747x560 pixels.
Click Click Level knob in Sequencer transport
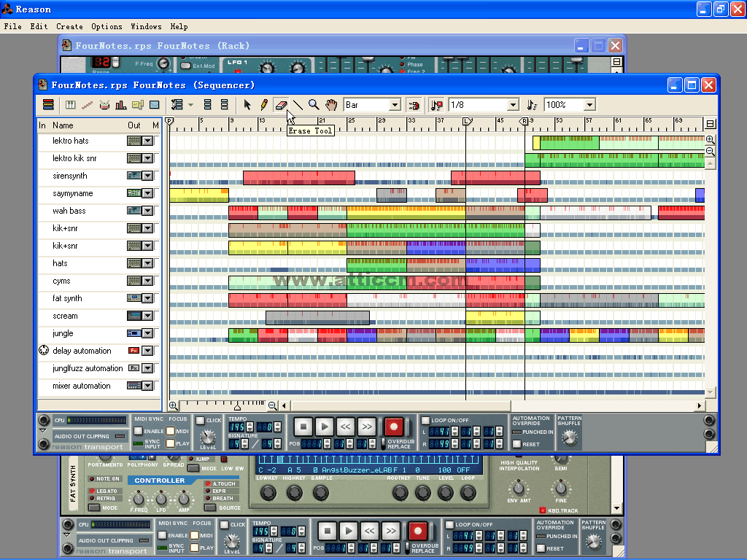(x=208, y=436)
